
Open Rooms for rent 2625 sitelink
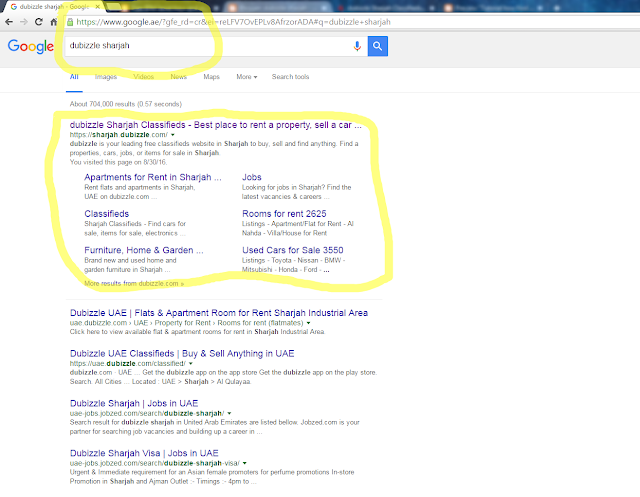(284, 214)
